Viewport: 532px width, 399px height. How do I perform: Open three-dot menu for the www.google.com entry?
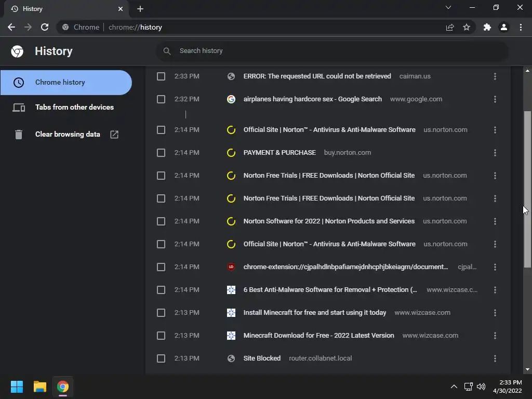495,99
